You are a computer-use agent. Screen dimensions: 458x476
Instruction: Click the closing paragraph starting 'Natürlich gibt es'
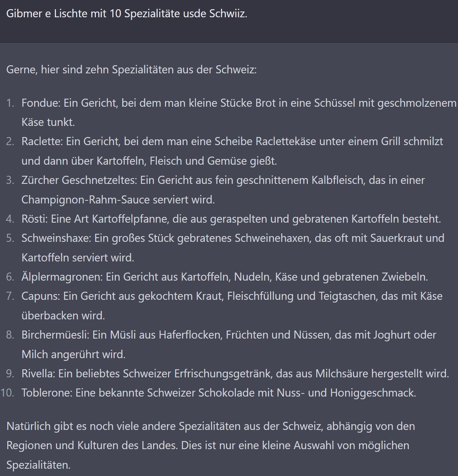pos(211,445)
